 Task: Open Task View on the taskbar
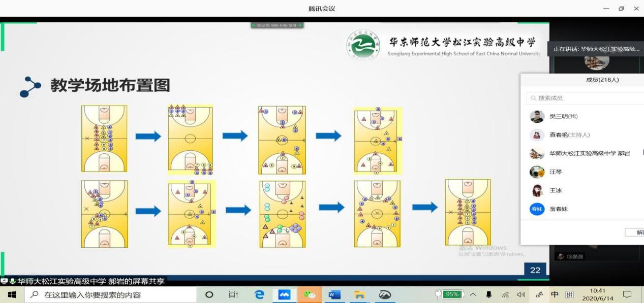pyautogui.click(x=233, y=294)
